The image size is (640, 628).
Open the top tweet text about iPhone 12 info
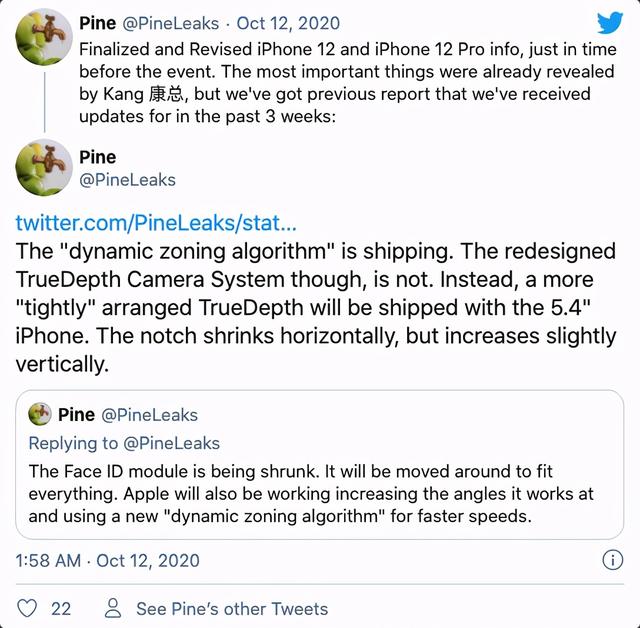click(x=347, y=83)
